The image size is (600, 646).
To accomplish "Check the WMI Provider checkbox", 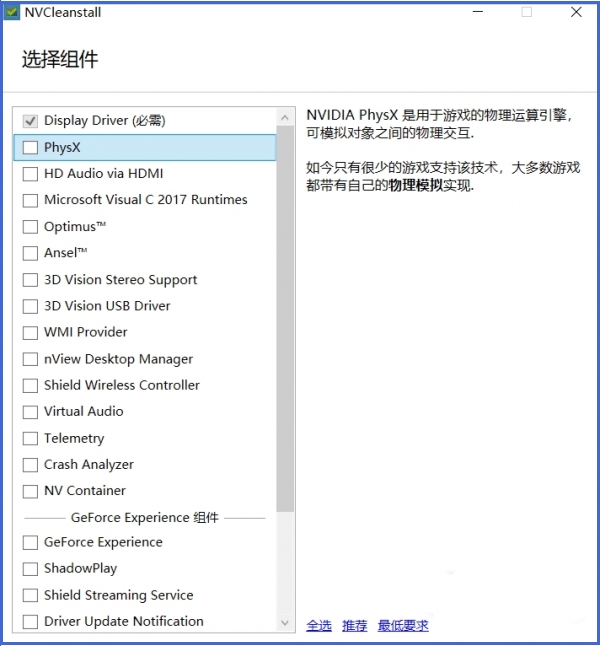I will [x=30, y=332].
